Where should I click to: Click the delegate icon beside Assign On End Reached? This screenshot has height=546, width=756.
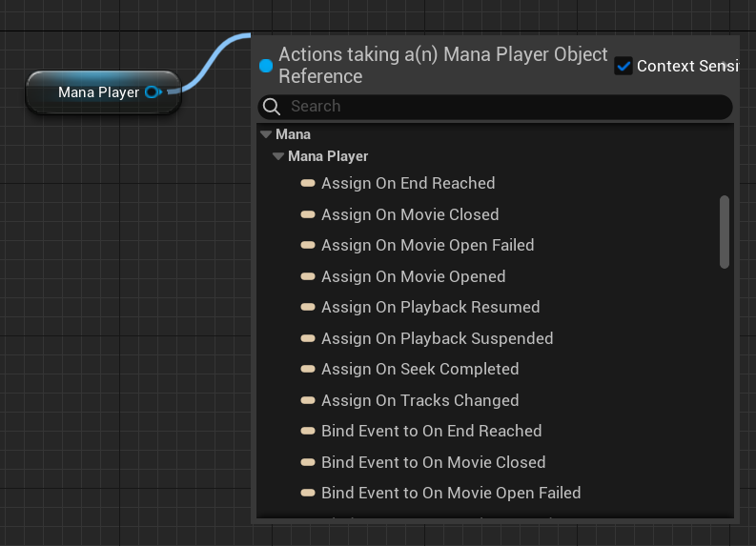(308, 183)
